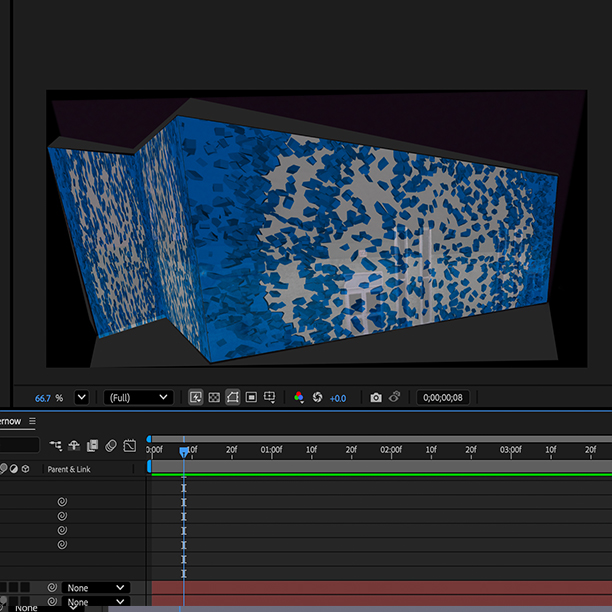Open the (Full) resolution dropdown
This screenshot has height=612, width=612.
(x=138, y=397)
